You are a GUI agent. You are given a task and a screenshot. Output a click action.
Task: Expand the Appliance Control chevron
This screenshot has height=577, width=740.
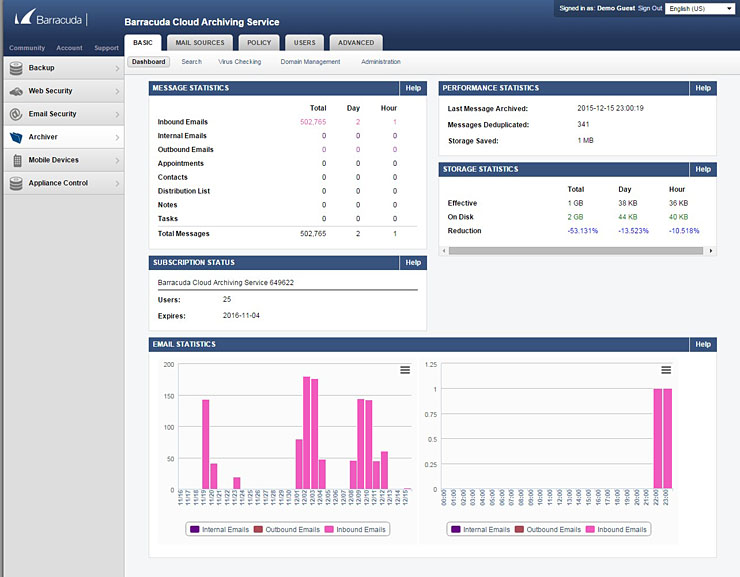117,183
